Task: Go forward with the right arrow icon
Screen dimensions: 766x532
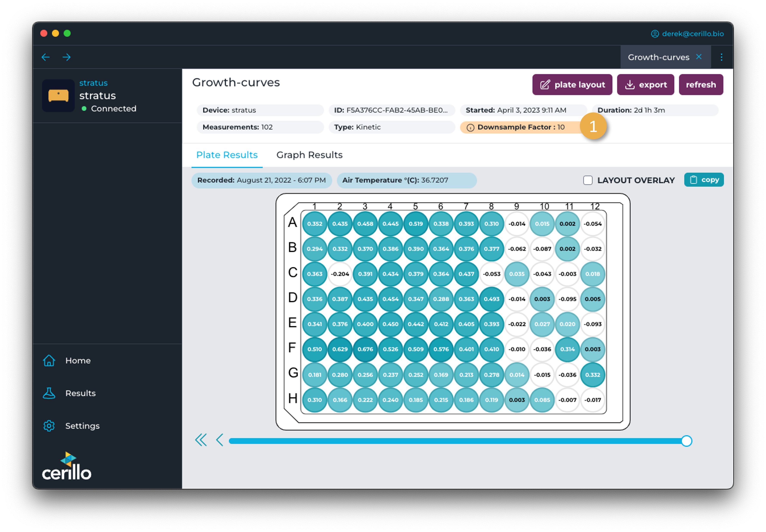Action: [x=67, y=57]
